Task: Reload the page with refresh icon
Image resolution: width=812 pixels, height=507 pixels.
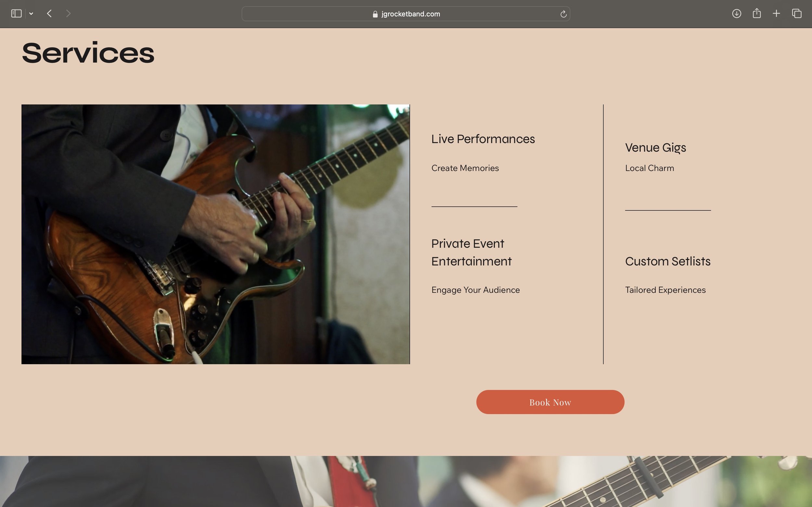Action: (563, 14)
